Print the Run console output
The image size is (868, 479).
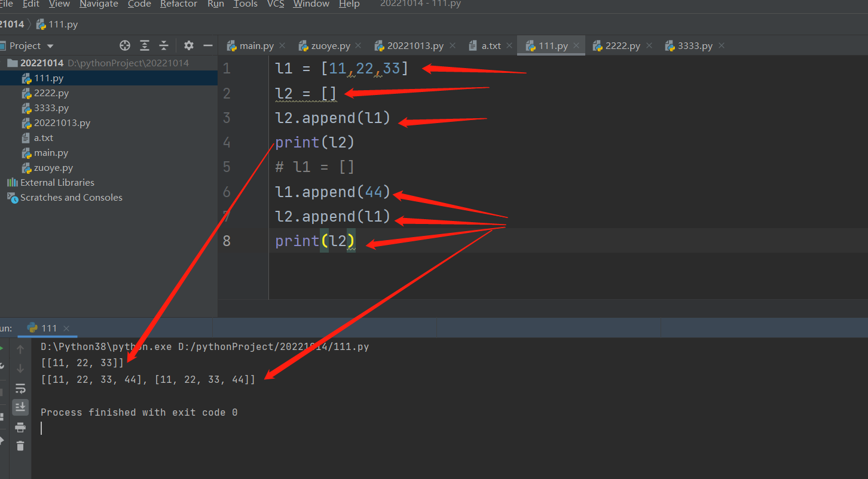click(20, 427)
